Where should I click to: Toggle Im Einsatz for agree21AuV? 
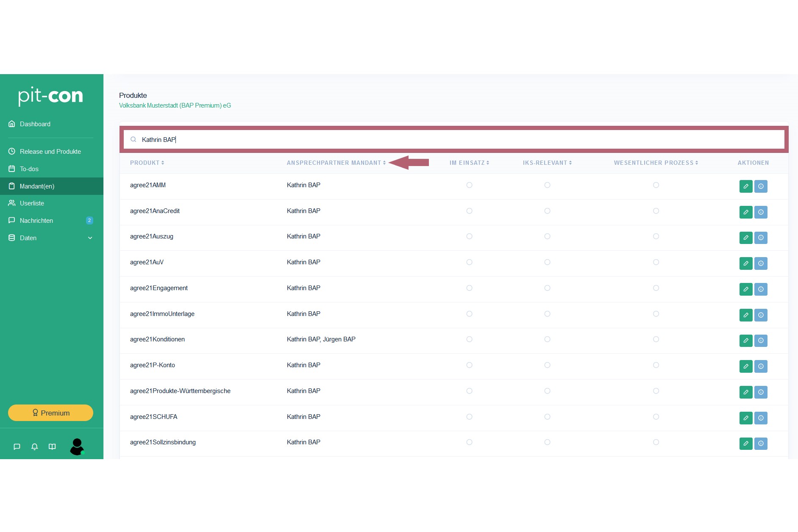pos(469,262)
